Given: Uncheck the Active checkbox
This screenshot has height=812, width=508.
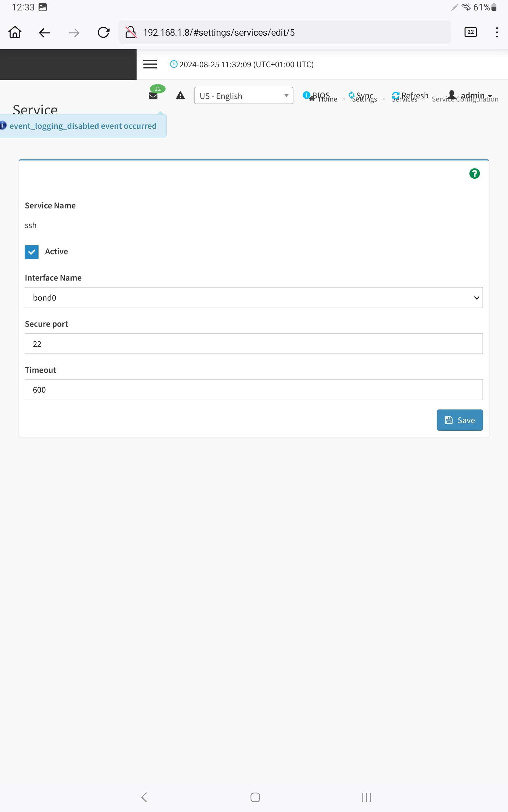Looking at the screenshot, I should point(32,252).
